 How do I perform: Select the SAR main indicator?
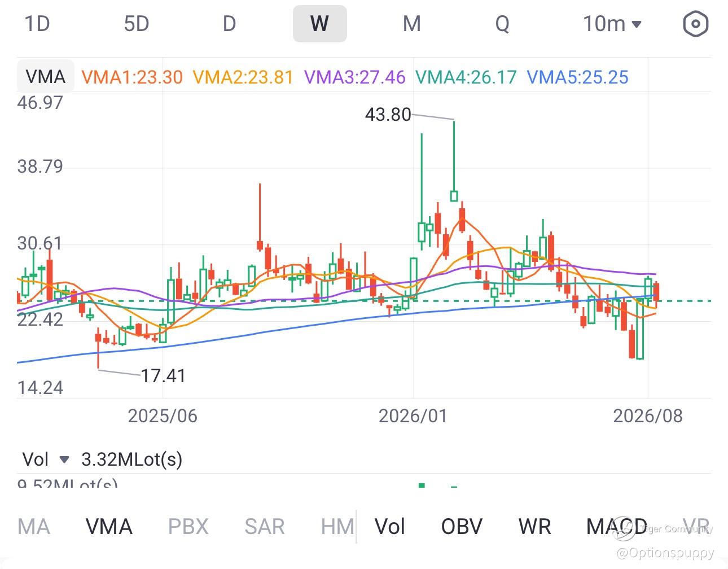265,527
